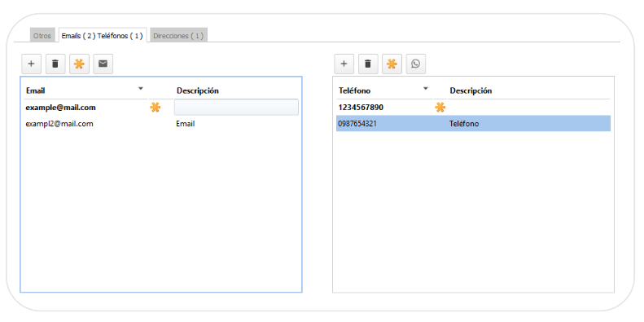The height and width of the screenshot is (322, 644).
Task: Open WhatsApp for the selected phone
Action: tap(416, 64)
